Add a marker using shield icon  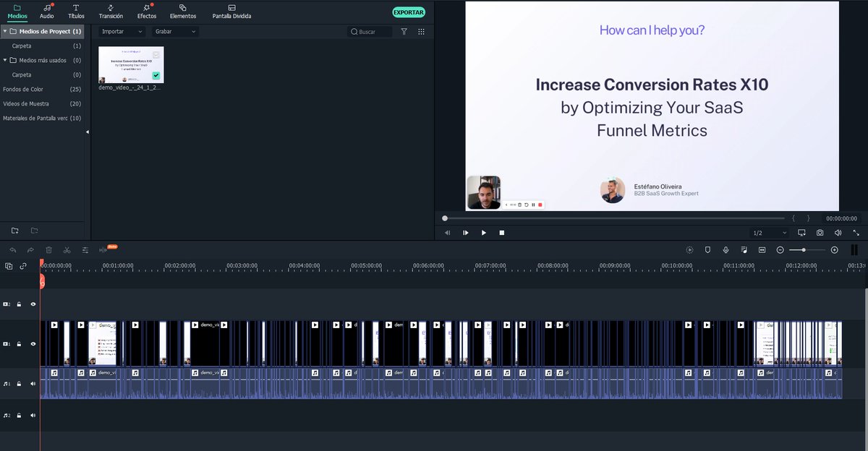coord(707,250)
